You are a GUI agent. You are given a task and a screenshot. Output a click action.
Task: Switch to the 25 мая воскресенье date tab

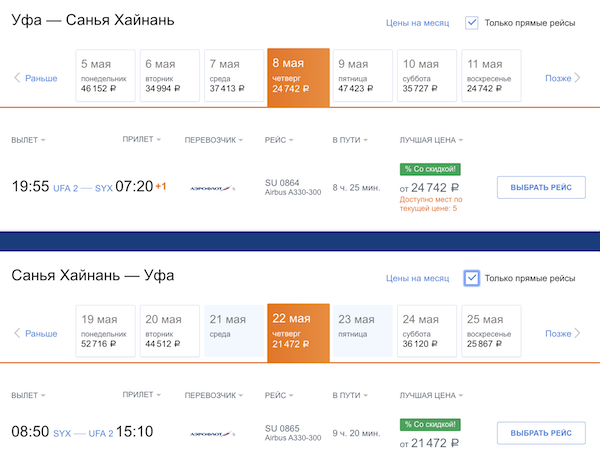point(491,334)
